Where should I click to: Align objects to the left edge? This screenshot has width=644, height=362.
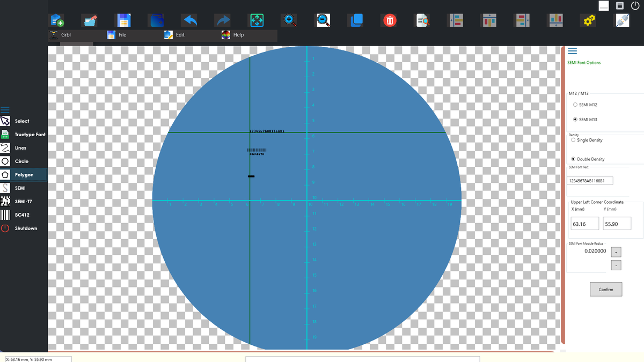click(x=456, y=20)
